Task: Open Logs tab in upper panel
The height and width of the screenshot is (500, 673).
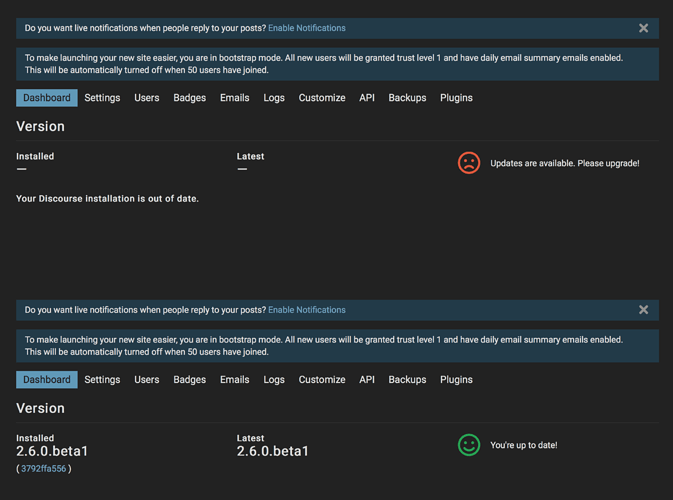Action: tap(274, 98)
